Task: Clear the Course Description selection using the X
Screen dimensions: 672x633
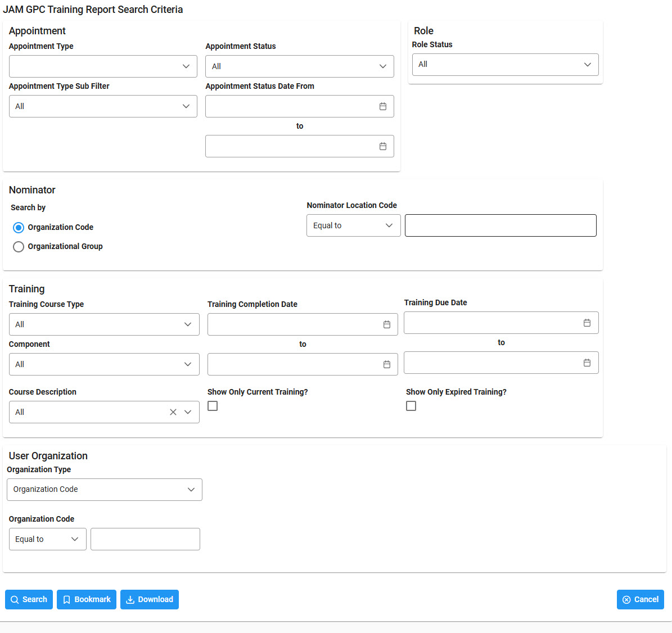Action: tap(173, 412)
